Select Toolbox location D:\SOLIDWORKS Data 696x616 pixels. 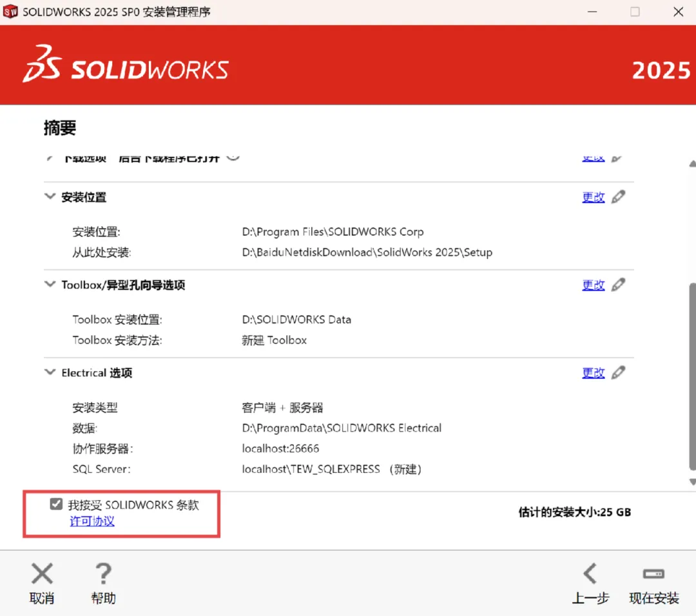pyautogui.click(x=296, y=320)
